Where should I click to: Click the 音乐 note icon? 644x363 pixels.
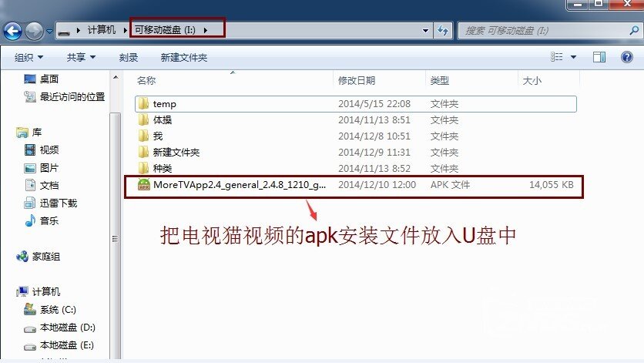click(30, 220)
